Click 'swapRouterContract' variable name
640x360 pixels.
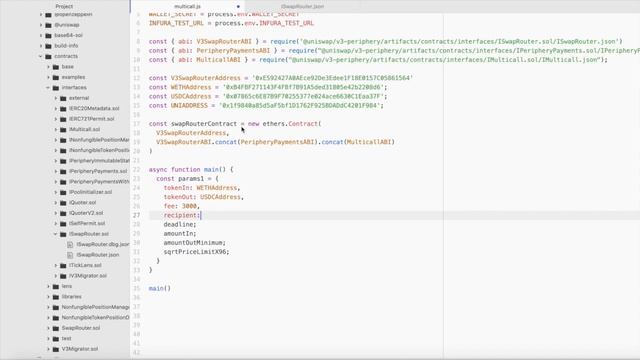point(204,124)
